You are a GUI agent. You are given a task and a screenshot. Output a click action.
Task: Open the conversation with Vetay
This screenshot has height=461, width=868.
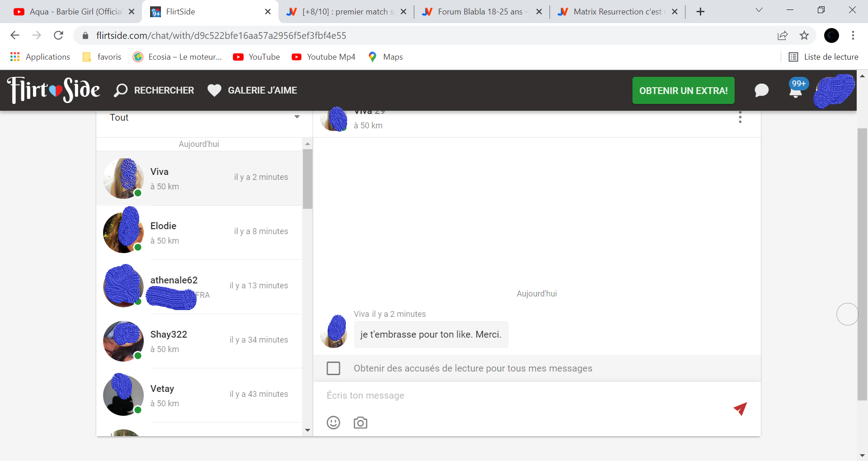pos(199,395)
